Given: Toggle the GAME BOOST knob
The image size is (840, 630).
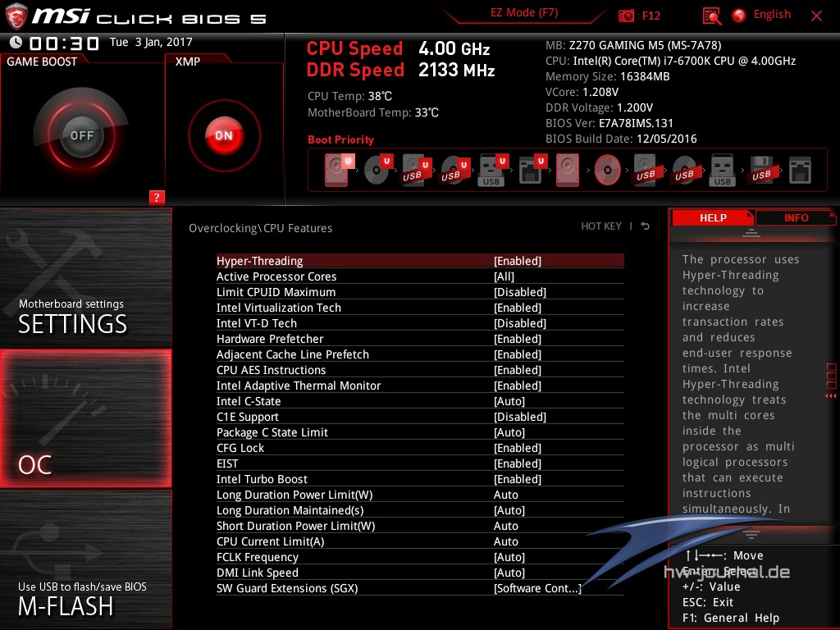Looking at the screenshot, I should [x=81, y=135].
